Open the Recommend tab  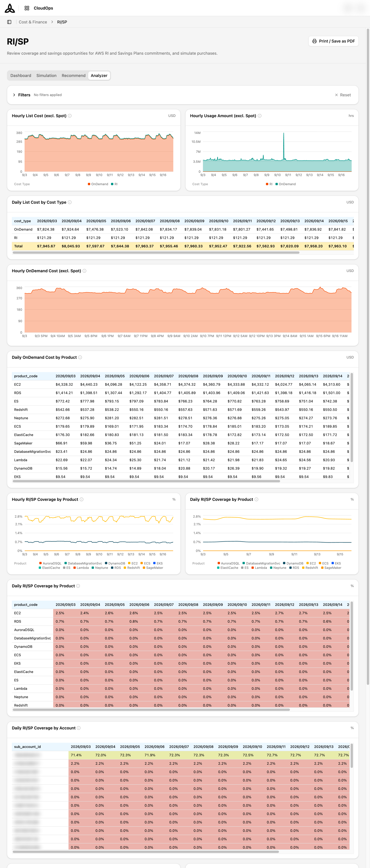[73, 76]
